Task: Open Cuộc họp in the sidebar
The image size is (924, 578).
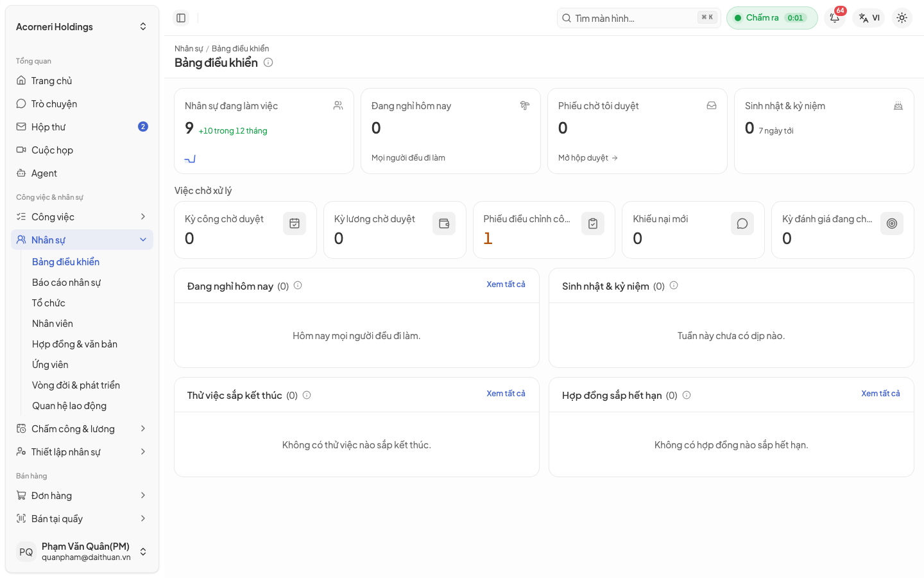Action: [82, 150]
